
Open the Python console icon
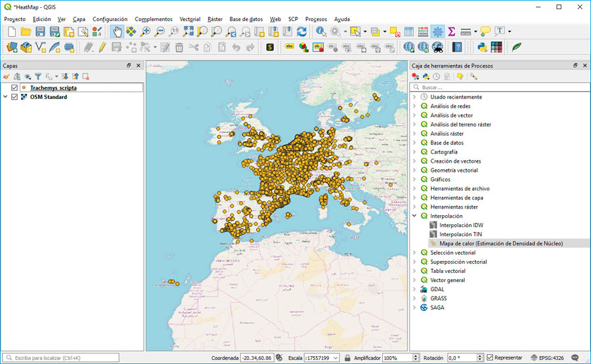482,47
